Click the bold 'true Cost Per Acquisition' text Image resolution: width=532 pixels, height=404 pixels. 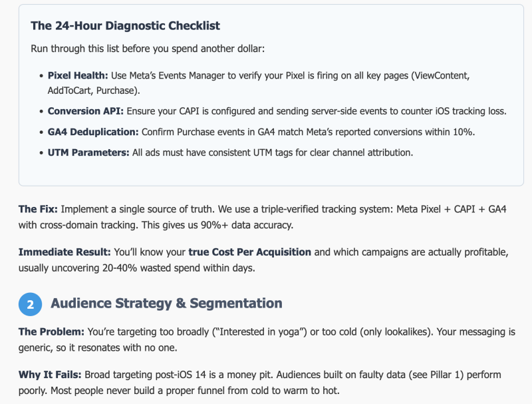click(x=249, y=252)
